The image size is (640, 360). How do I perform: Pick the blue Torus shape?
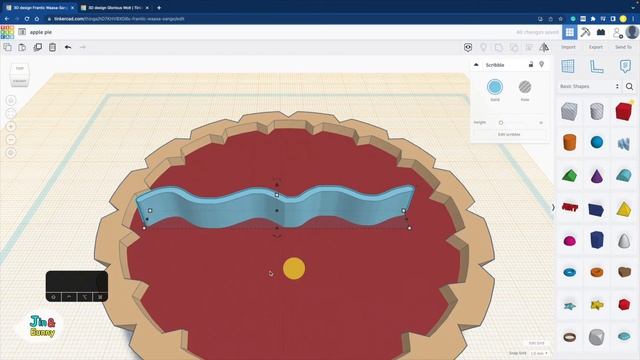pyautogui.click(x=570, y=272)
